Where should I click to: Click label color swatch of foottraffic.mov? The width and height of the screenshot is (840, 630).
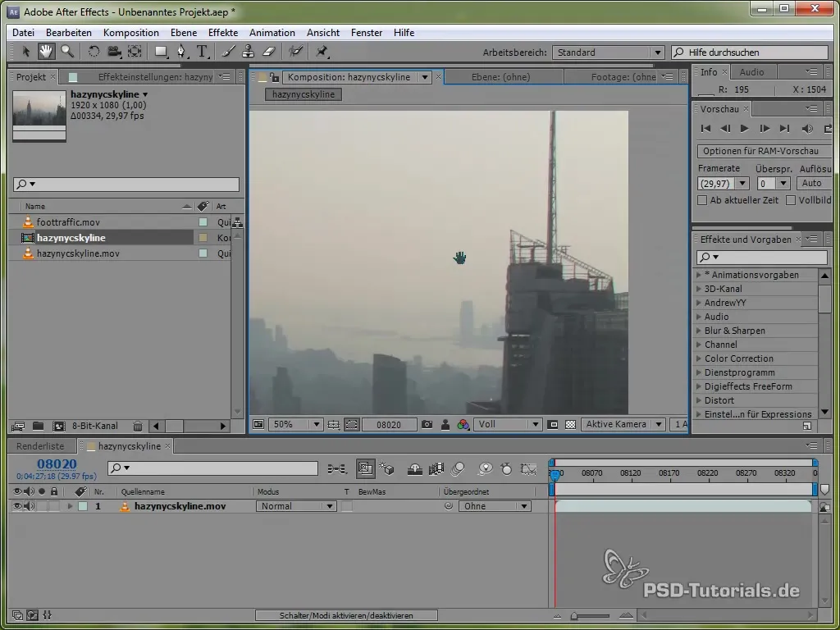[x=203, y=222]
